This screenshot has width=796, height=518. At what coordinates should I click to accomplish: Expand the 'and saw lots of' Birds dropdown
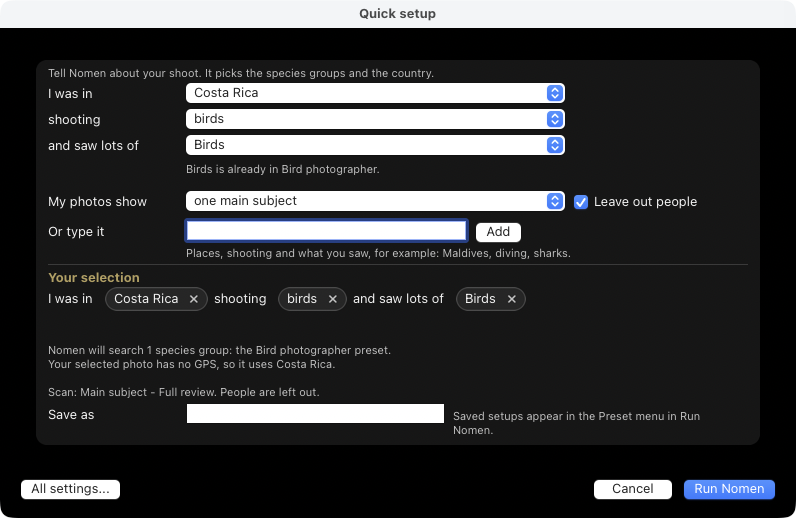pyautogui.click(x=375, y=145)
